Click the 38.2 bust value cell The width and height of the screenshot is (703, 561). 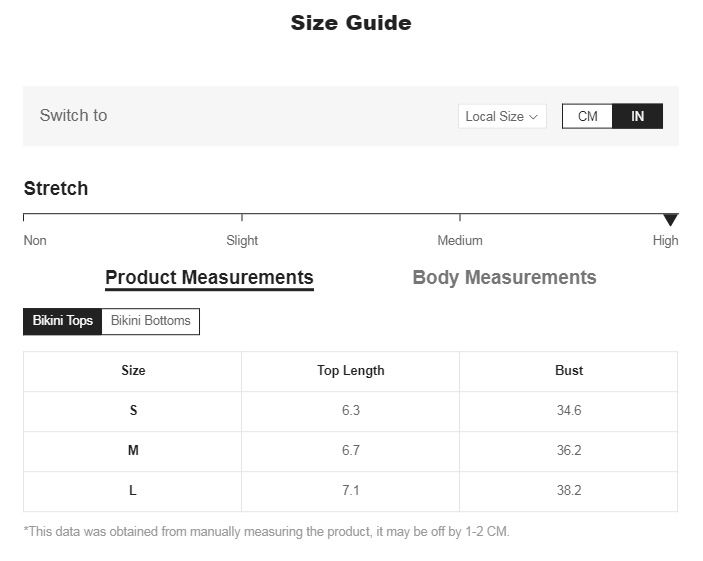point(569,490)
